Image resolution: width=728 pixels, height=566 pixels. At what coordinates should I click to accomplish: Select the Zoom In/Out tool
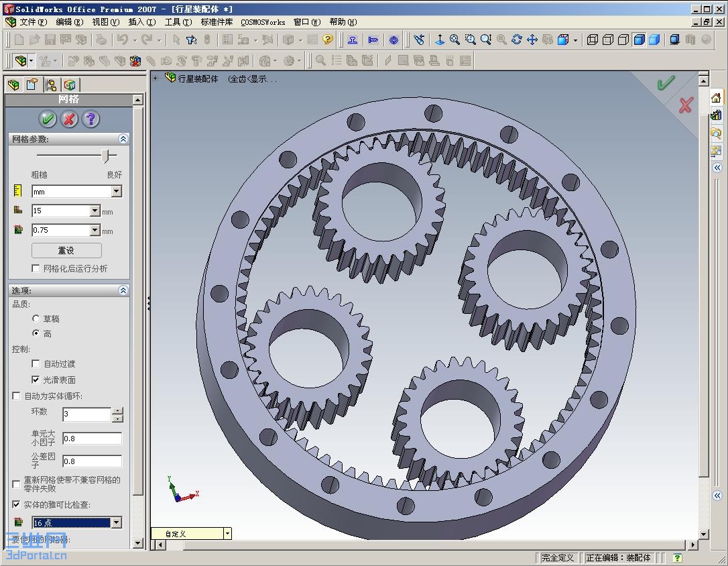tap(485, 40)
